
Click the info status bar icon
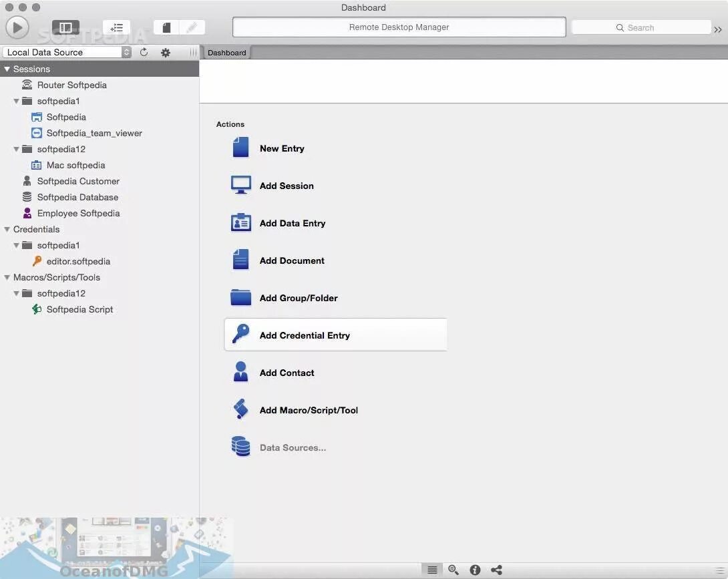(x=475, y=570)
